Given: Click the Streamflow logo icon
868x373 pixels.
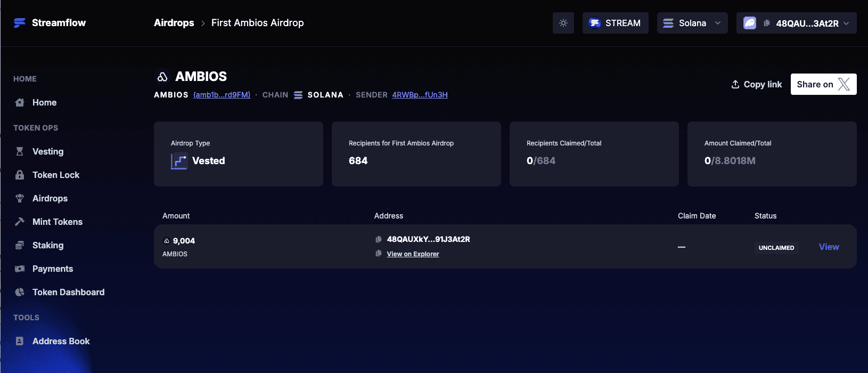Looking at the screenshot, I should pos(20,23).
